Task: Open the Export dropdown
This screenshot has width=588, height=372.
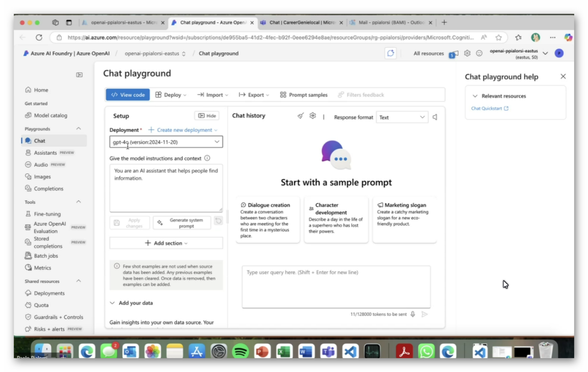Action: point(254,95)
